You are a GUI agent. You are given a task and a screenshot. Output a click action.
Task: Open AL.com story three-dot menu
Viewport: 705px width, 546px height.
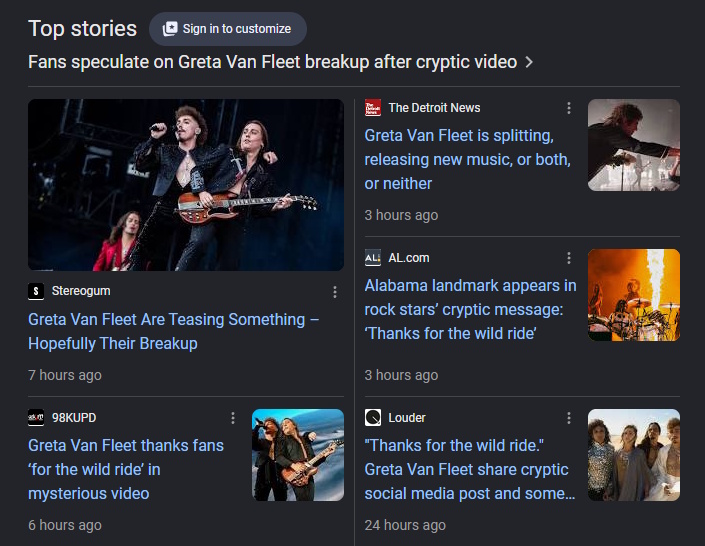pyautogui.click(x=569, y=258)
